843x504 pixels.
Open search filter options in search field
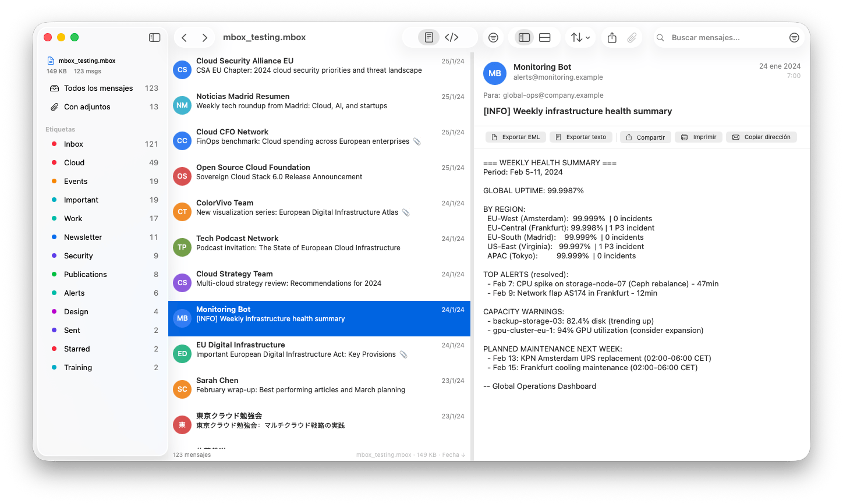click(794, 37)
